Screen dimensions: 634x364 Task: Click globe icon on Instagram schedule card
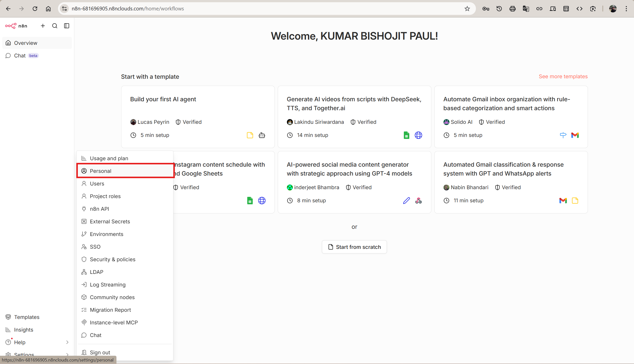click(x=262, y=201)
